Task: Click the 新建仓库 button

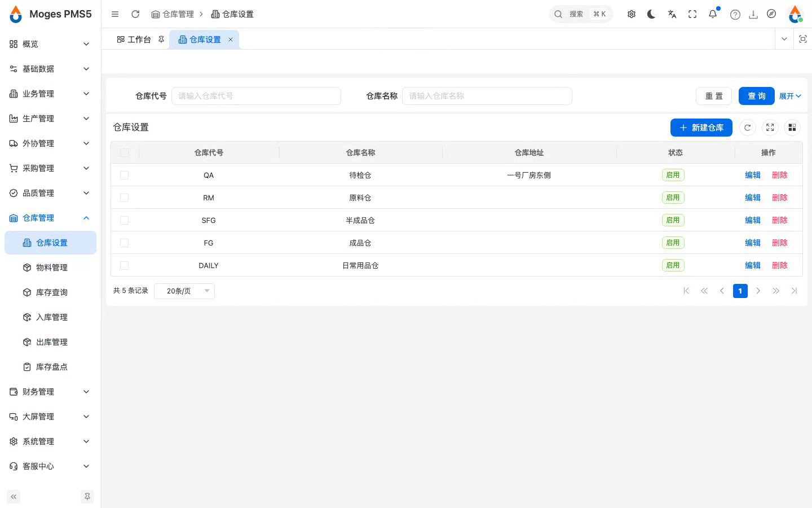Action: coord(701,128)
